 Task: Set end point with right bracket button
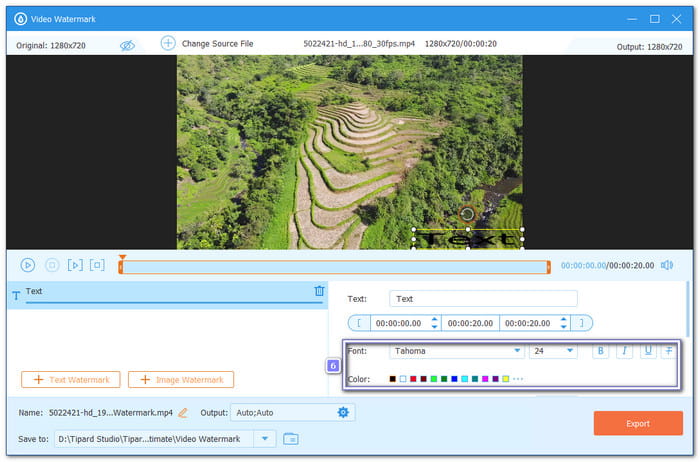pyautogui.click(x=581, y=323)
